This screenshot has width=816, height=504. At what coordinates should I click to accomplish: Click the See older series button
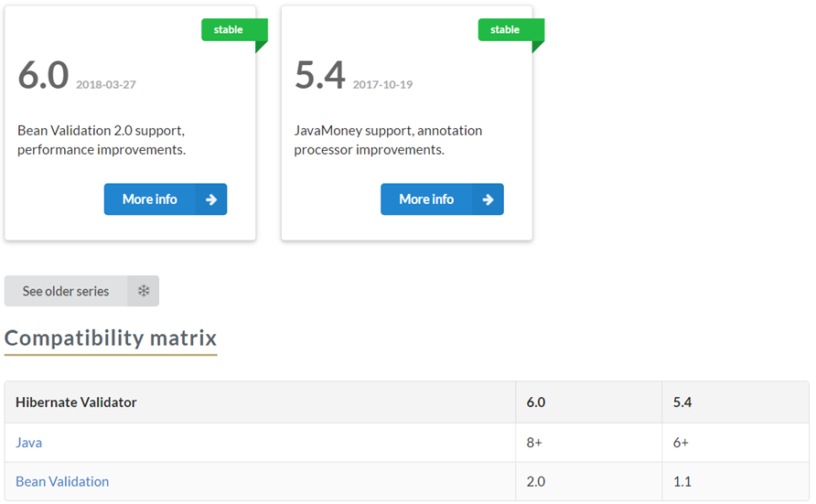pos(81,291)
